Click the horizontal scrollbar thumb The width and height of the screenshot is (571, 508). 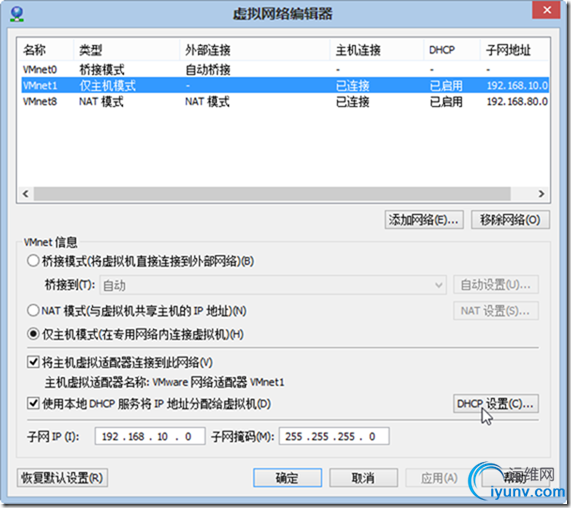(x=272, y=194)
